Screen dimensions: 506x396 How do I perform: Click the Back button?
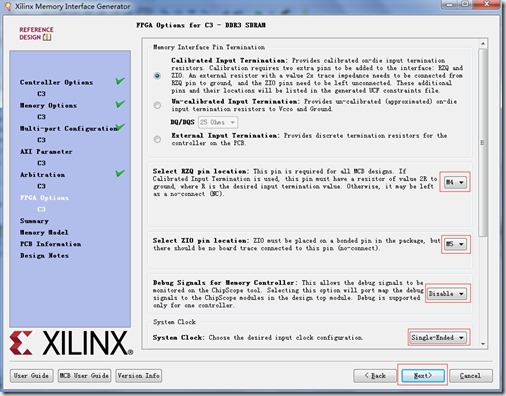pyautogui.click(x=375, y=376)
